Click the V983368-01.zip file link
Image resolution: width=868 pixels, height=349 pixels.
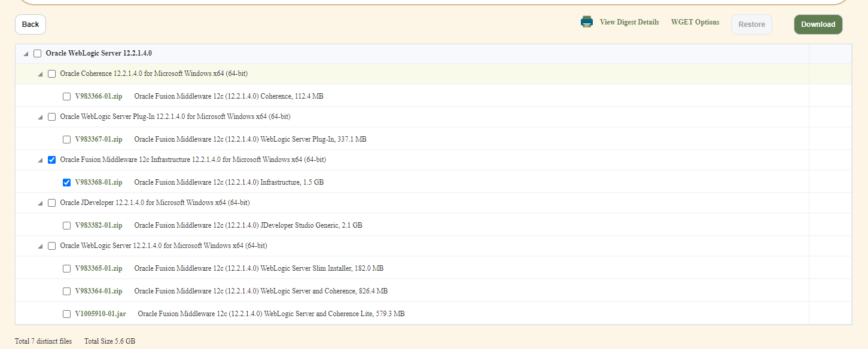(x=99, y=182)
